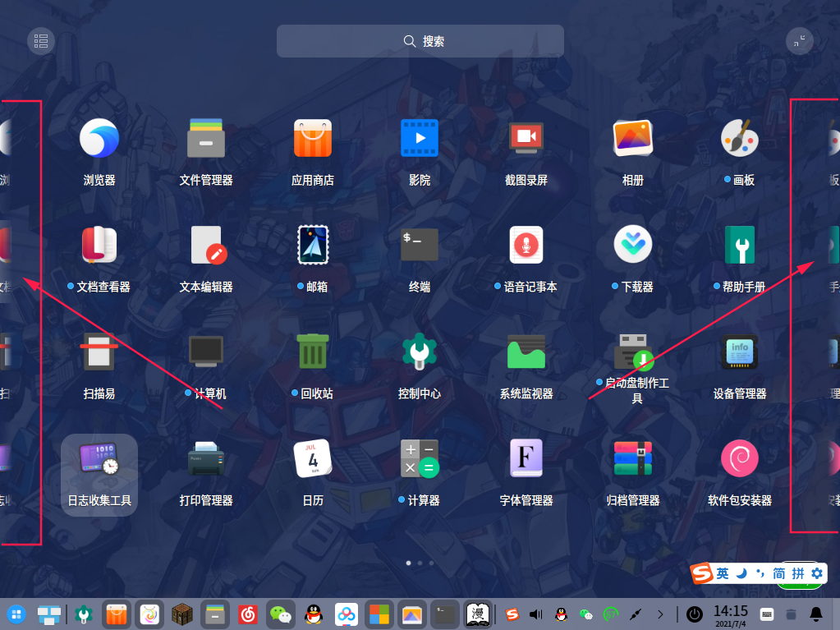
Task: Open NetEase Cloud Music in dock
Action: pyautogui.click(x=248, y=614)
